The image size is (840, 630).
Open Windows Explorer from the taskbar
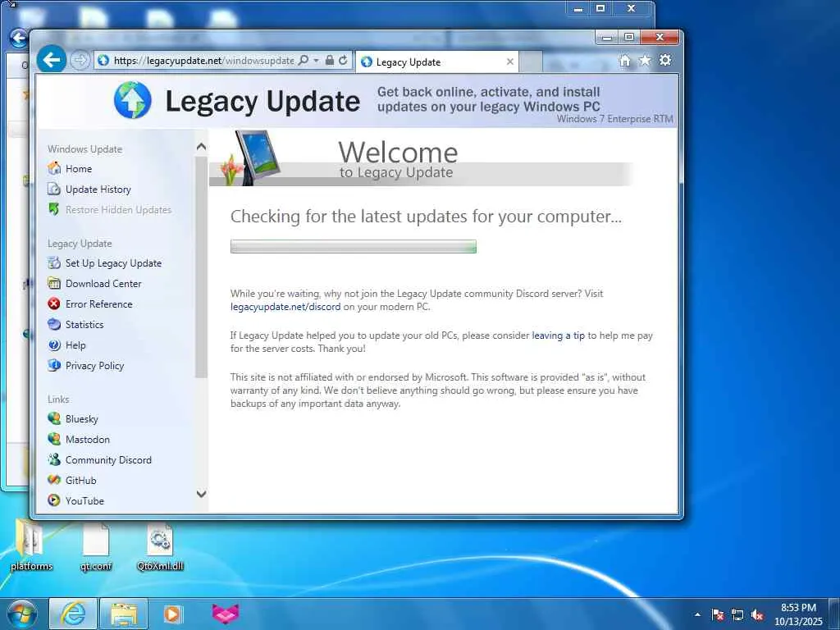(124, 614)
